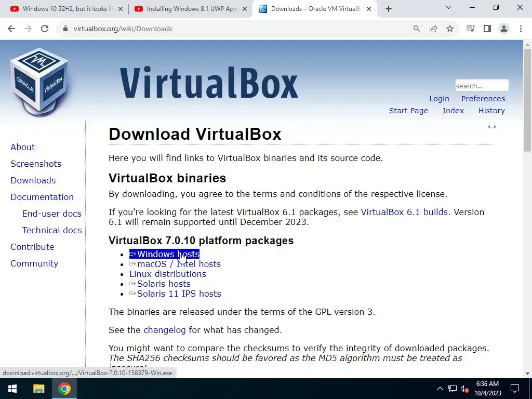Open the History link

[491, 111]
